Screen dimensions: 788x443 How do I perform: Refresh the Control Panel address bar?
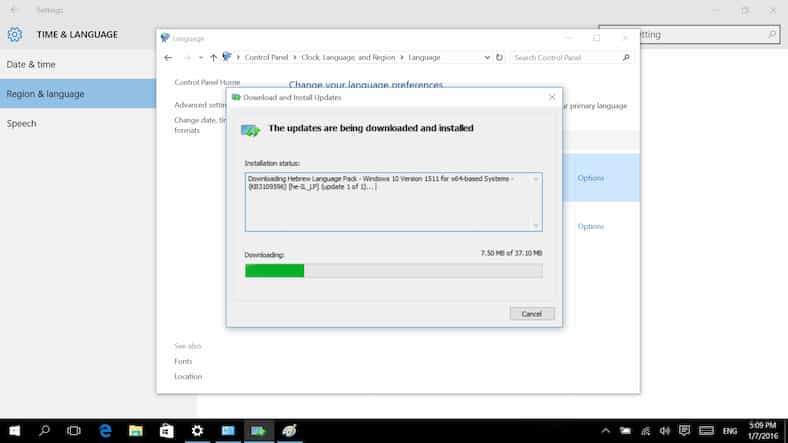click(499, 58)
